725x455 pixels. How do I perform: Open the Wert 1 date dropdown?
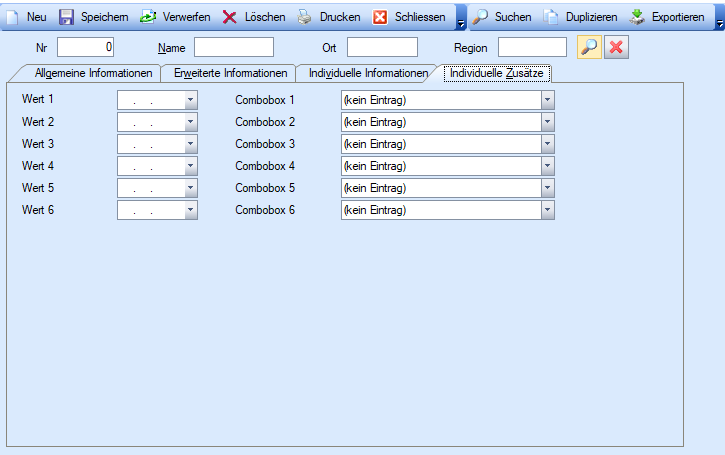coord(190,100)
